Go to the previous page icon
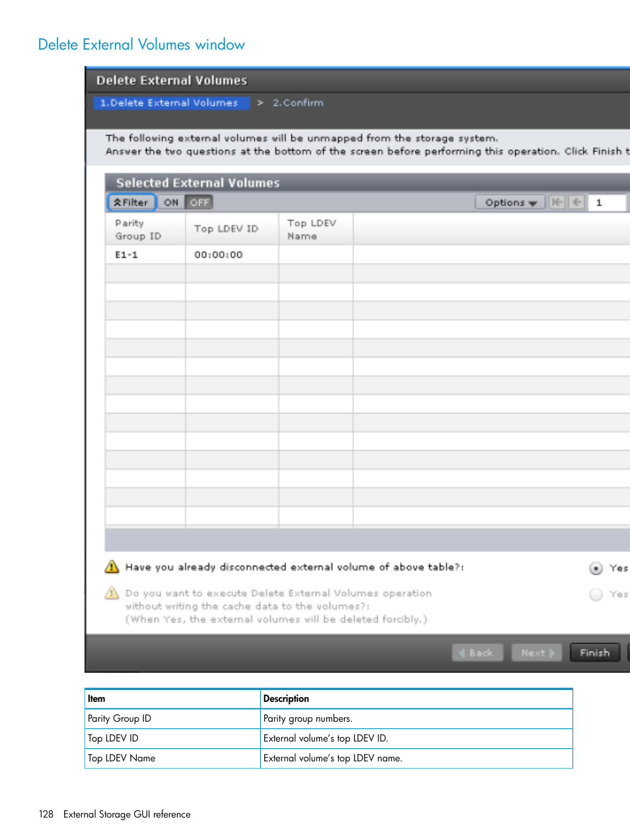 coord(577,202)
